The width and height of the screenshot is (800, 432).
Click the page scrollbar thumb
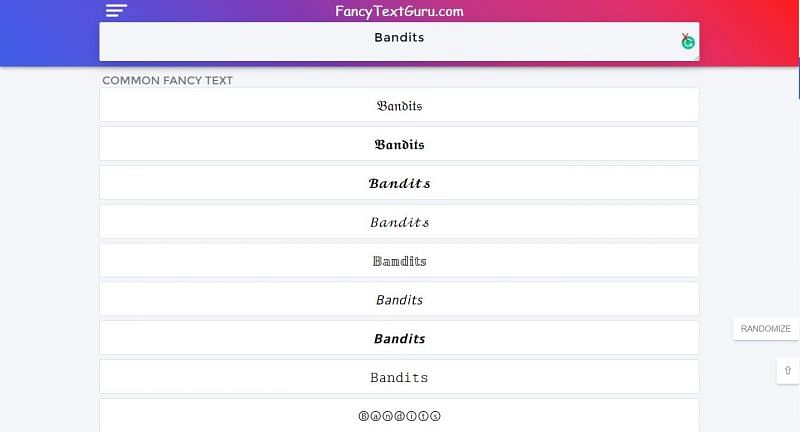click(797, 78)
